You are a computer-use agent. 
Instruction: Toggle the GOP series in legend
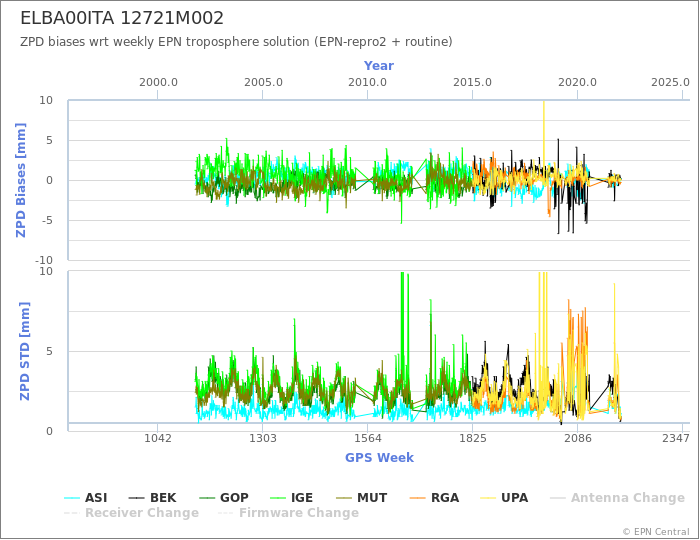click(x=223, y=498)
